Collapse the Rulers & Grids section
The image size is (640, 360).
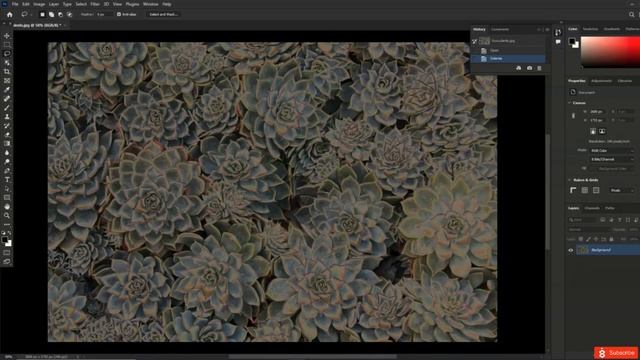point(570,180)
